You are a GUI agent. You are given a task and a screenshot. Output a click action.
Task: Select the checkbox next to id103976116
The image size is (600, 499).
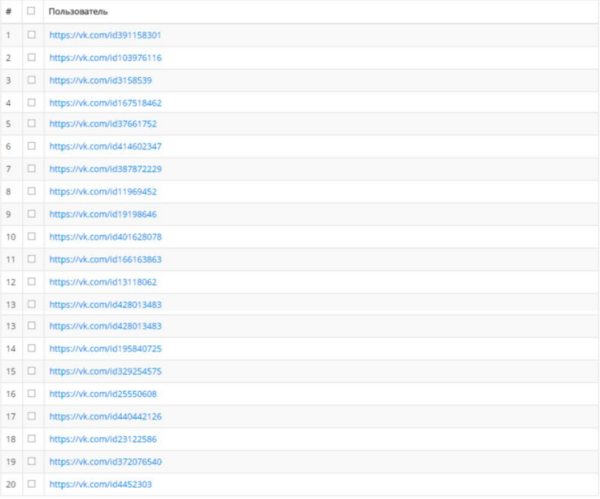pos(31,57)
